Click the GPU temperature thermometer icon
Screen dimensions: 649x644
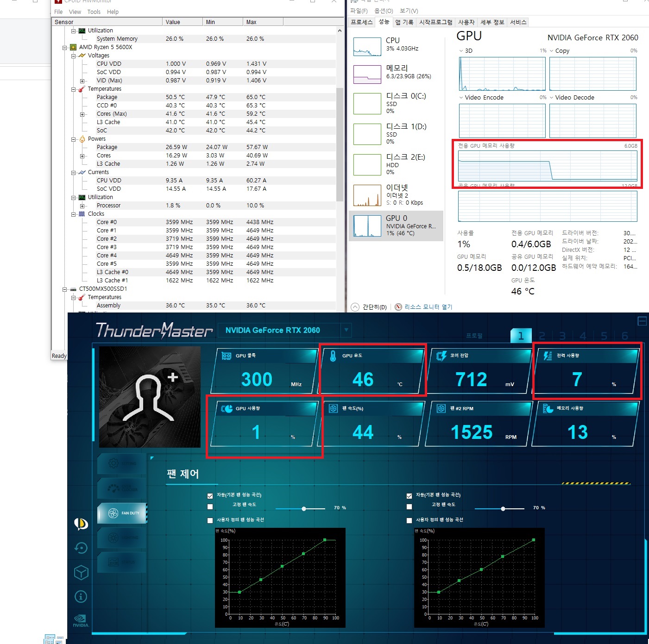[333, 356]
